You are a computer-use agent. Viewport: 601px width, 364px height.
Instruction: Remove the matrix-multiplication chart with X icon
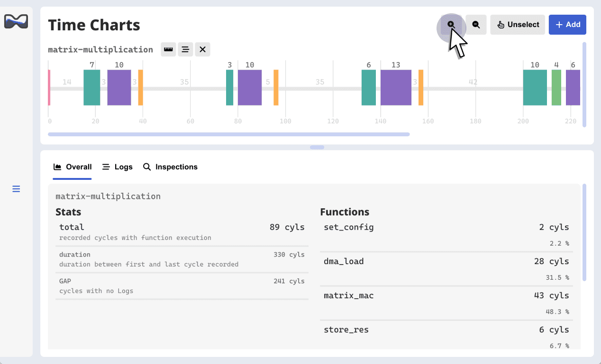click(202, 49)
